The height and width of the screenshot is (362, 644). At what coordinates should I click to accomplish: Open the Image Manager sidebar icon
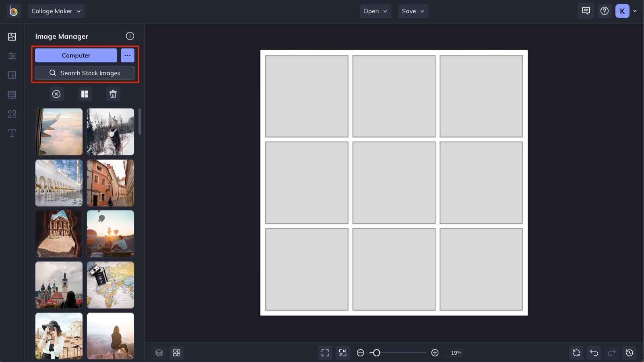[x=12, y=37]
